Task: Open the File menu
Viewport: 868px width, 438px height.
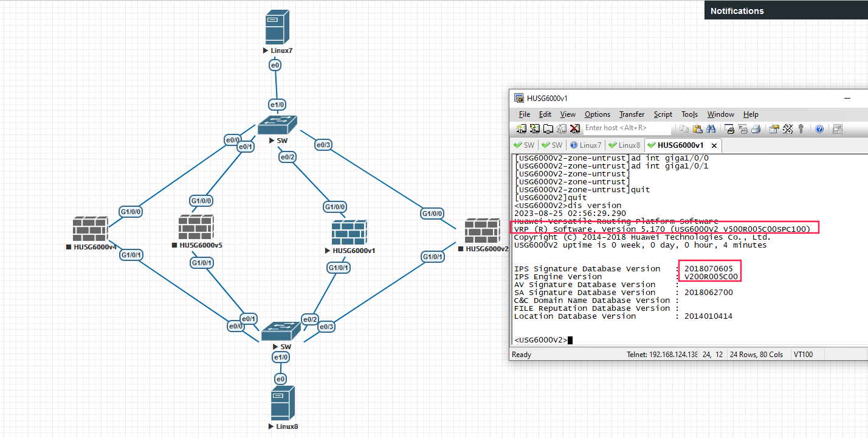Action: 525,114
